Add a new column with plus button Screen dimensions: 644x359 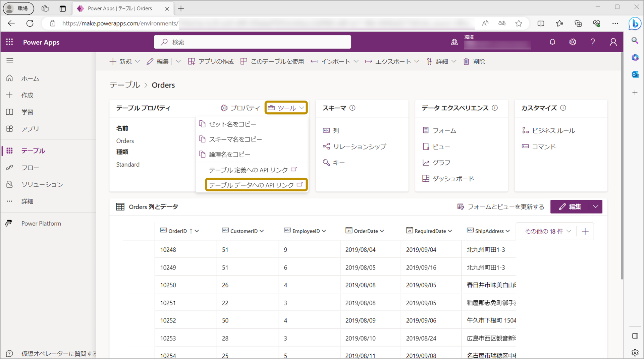point(585,231)
